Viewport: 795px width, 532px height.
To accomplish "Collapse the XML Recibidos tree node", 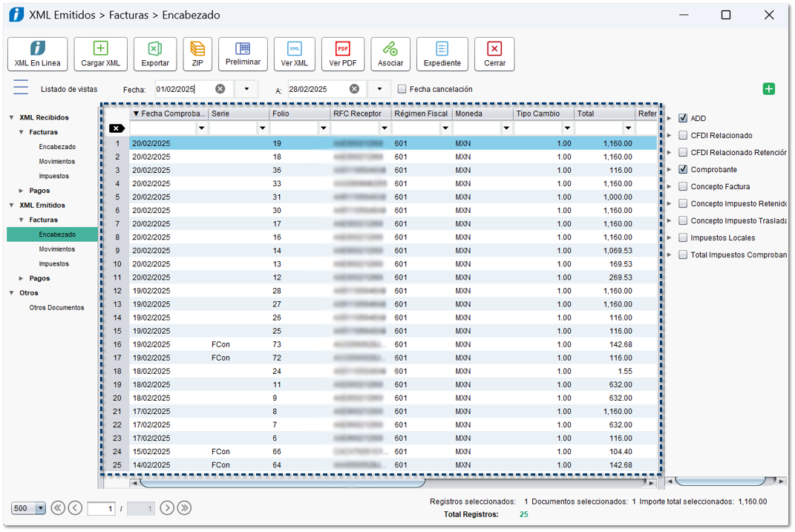I will [12, 118].
